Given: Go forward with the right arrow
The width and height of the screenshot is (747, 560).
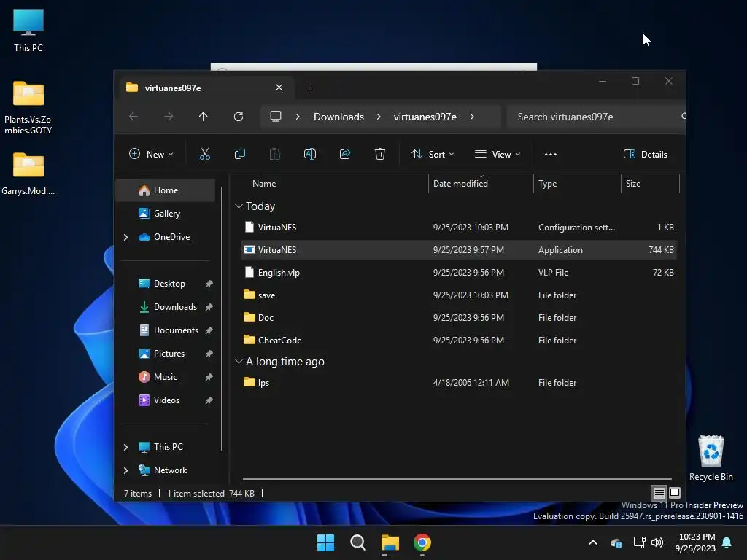Looking at the screenshot, I should click(x=169, y=117).
